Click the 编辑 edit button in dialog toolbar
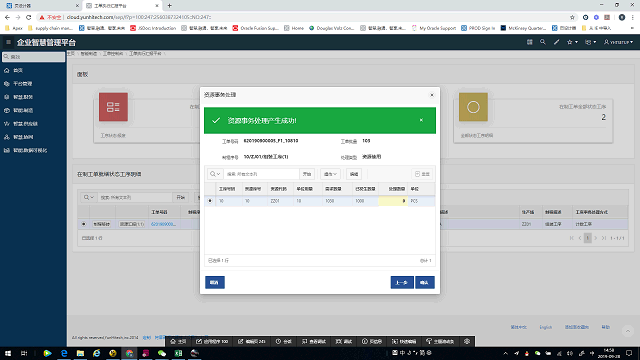This screenshot has width=640, height=360. pos(354,174)
